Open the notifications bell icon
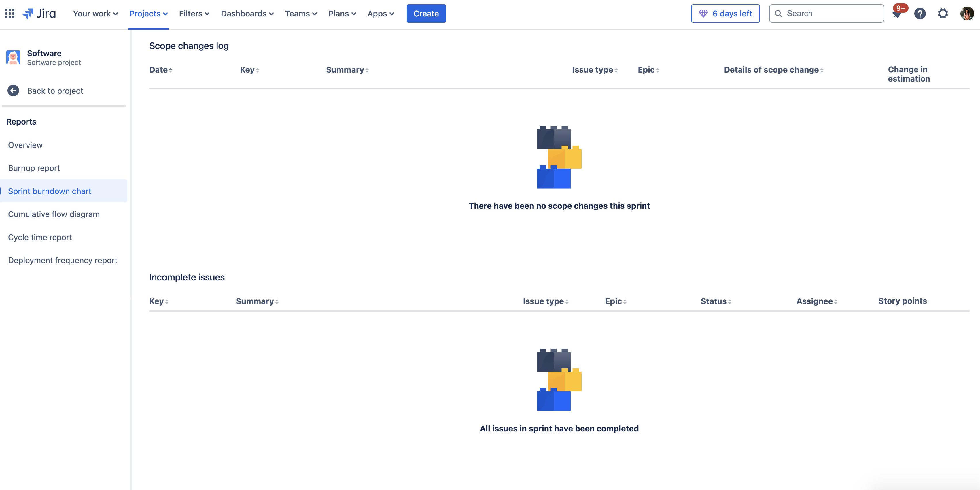The height and width of the screenshot is (490, 980). click(897, 14)
